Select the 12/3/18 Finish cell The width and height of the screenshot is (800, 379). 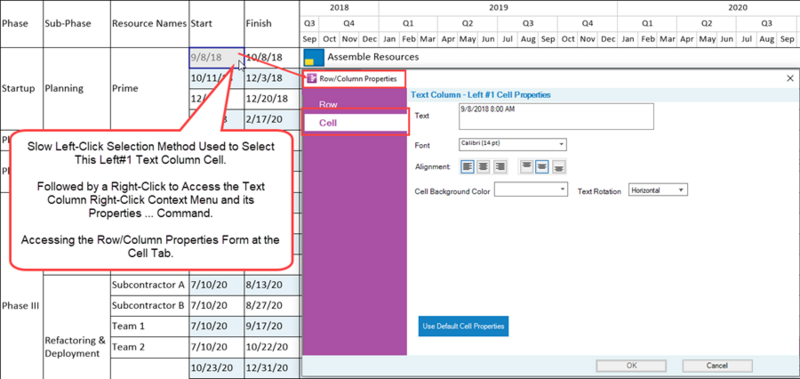[x=271, y=78]
